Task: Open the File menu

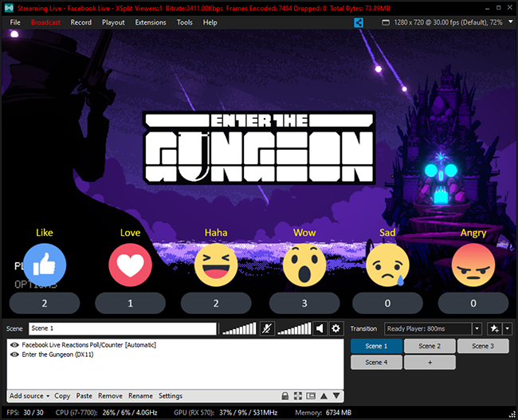Action: tap(15, 22)
